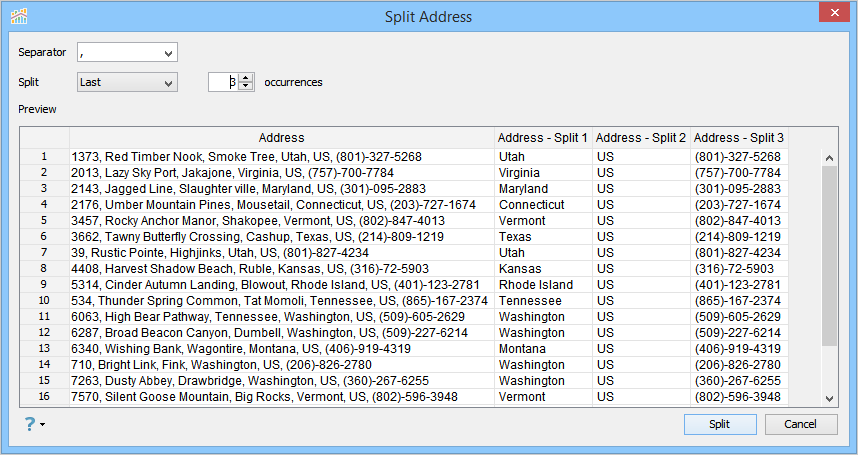858x455 pixels.
Task: Select row number 5 in the preview
Action: (x=44, y=221)
